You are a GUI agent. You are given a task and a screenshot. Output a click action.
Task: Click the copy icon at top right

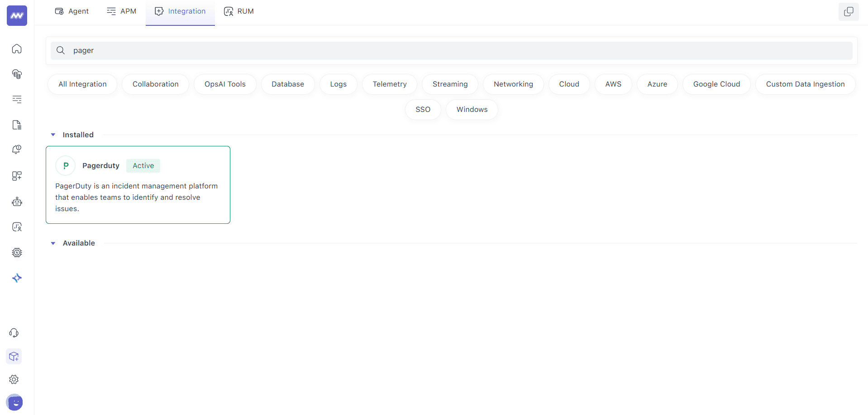[849, 12]
